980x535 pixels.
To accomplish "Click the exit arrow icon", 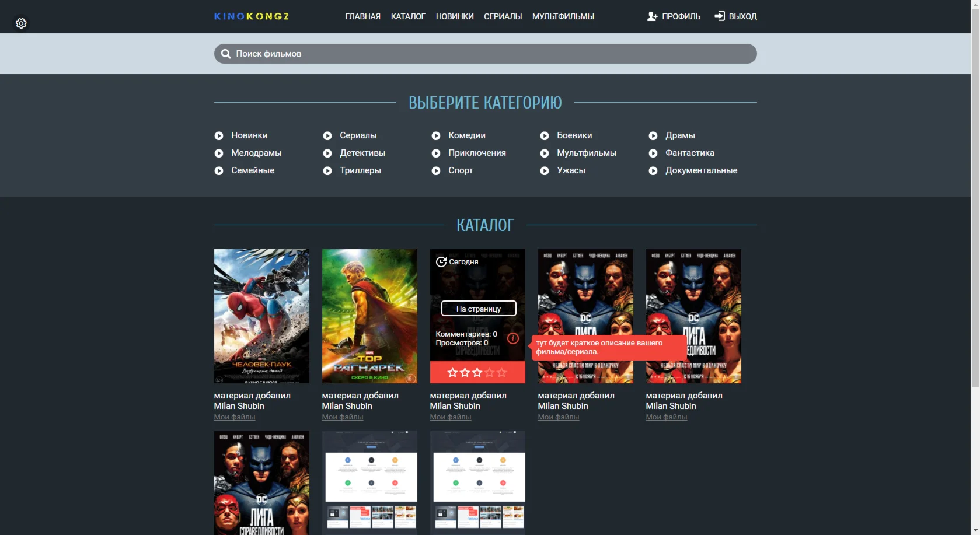I will (720, 16).
